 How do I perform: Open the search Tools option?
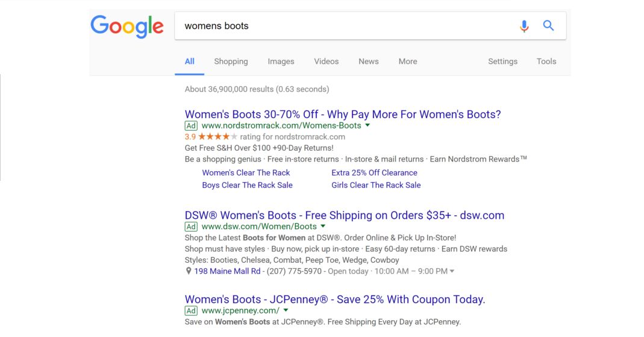pyautogui.click(x=546, y=61)
